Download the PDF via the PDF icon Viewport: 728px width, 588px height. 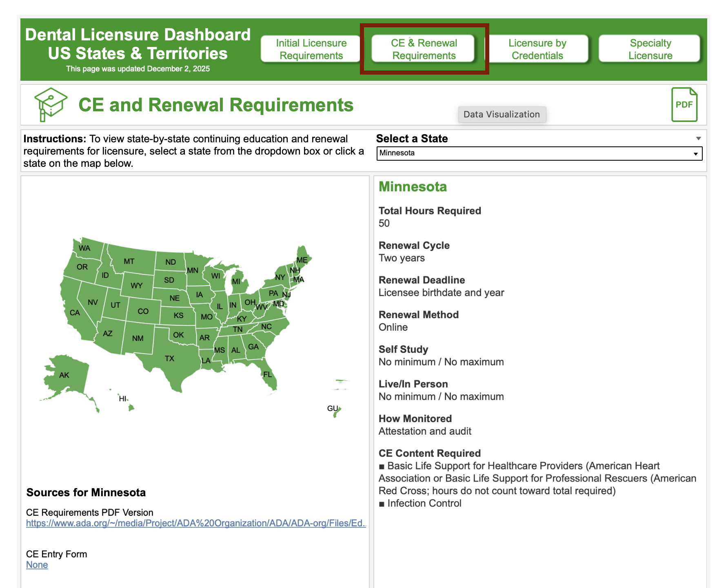(684, 104)
